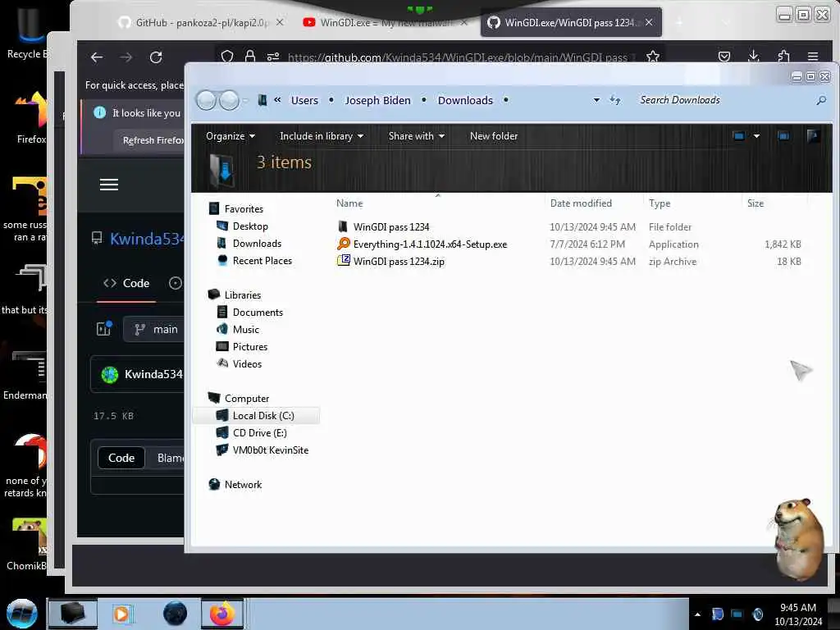
Task: Sort files by the Size column
Action: pos(756,203)
